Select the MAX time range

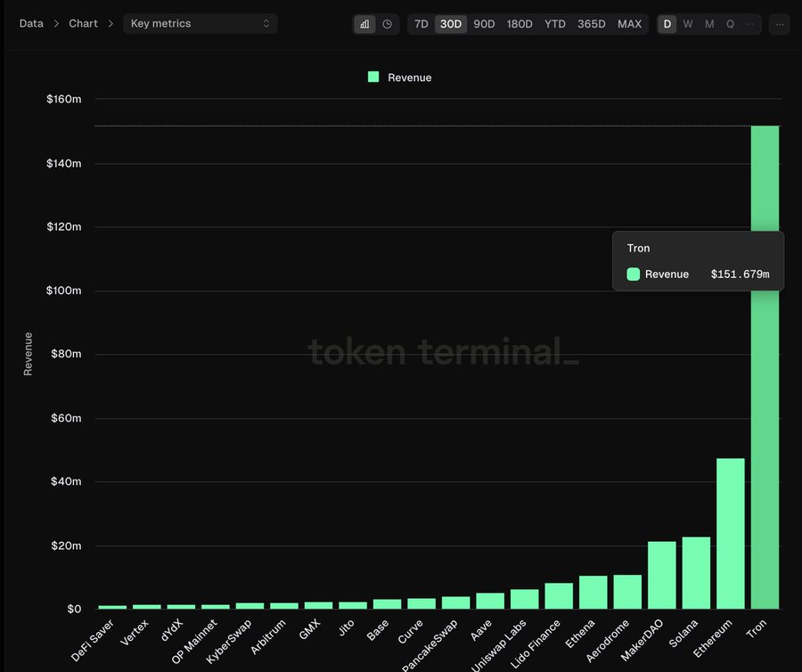[x=629, y=24]
